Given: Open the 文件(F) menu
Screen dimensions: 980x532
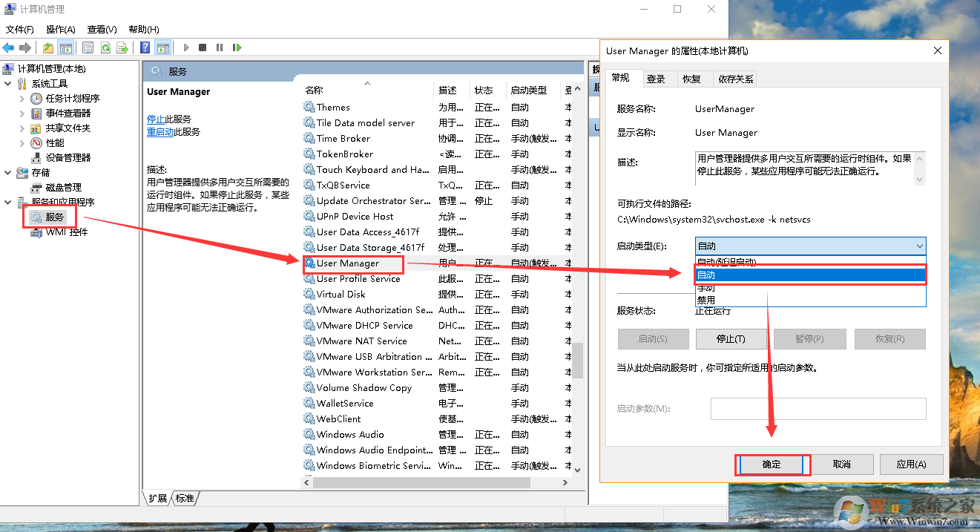Looking at the screenshot, I should pyautogui.click(x=20, y=30).
